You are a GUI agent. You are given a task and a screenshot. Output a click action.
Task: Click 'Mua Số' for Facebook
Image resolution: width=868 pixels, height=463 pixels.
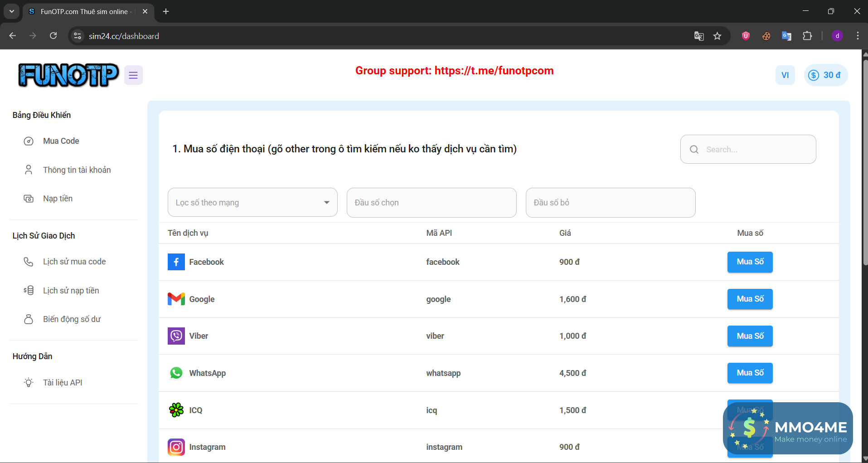click(750, 262)
